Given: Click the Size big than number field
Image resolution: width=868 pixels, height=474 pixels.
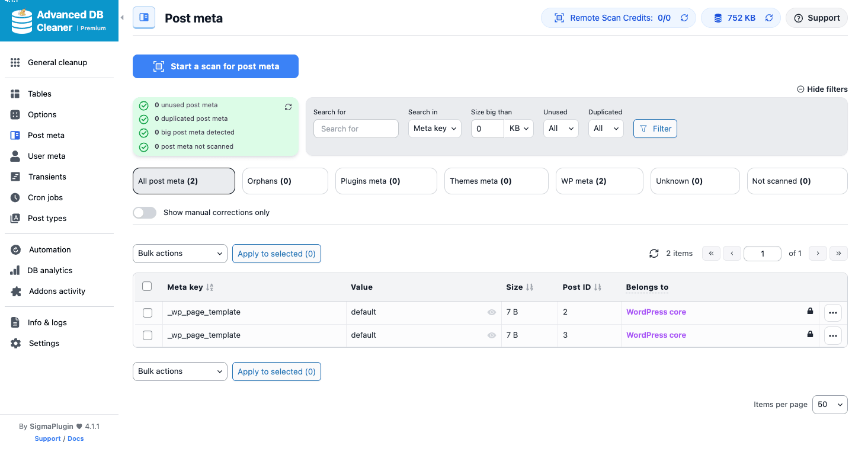Looking at the screenshot, I should click(x=488, y=129).
